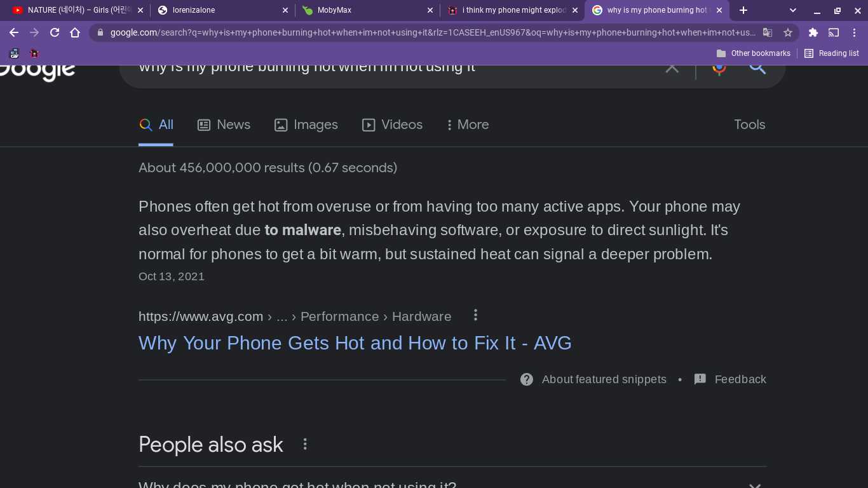Open first bookmark bar icon
This screenshot has height=488, width=868.
(x=14, y=53)
